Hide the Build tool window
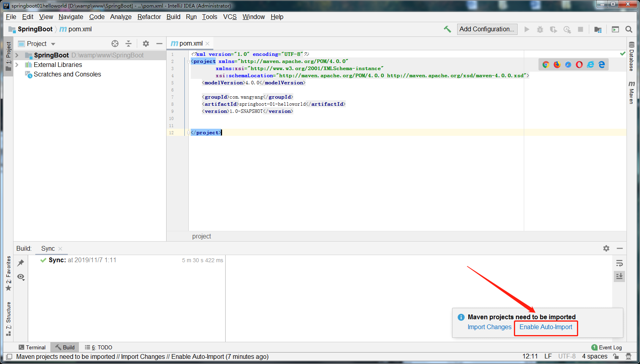 pyautogui.click(x=620, y=248)
